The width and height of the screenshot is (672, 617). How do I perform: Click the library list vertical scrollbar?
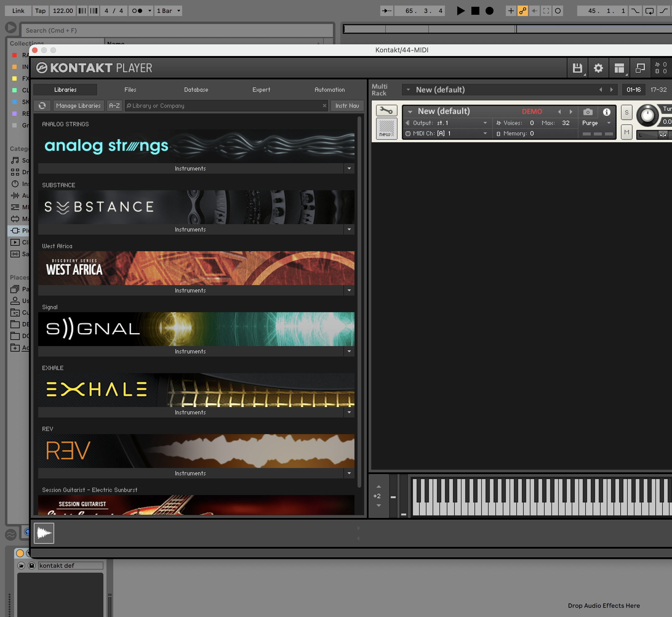click(x=359, y=302)
